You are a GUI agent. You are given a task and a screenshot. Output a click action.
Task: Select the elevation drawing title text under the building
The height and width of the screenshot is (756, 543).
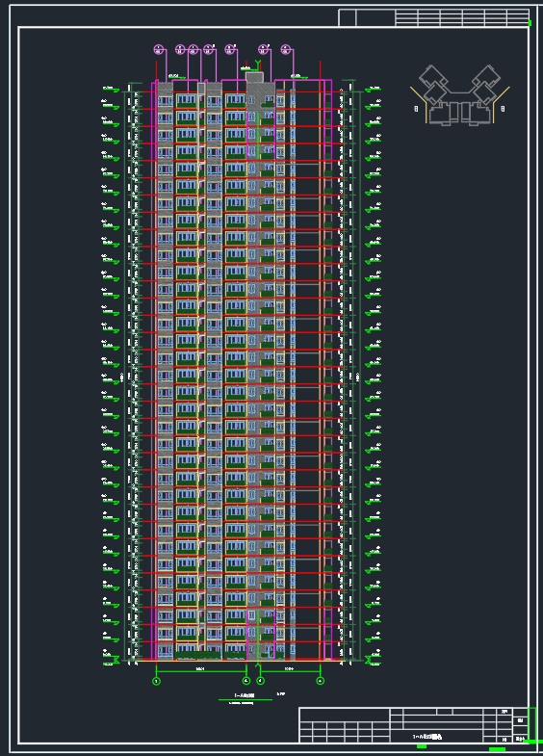click(x=245, y=695)
